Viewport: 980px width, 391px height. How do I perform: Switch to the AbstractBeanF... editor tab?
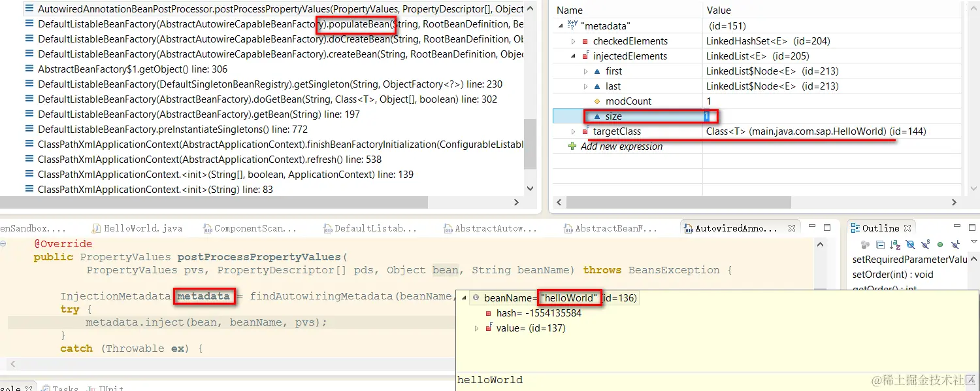[611, 228]
